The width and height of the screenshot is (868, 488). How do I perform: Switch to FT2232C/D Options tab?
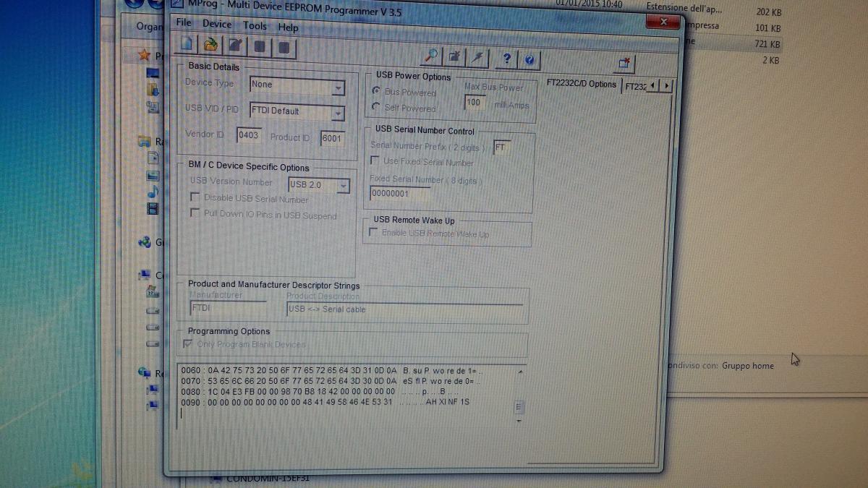click(x=581, y=84)
